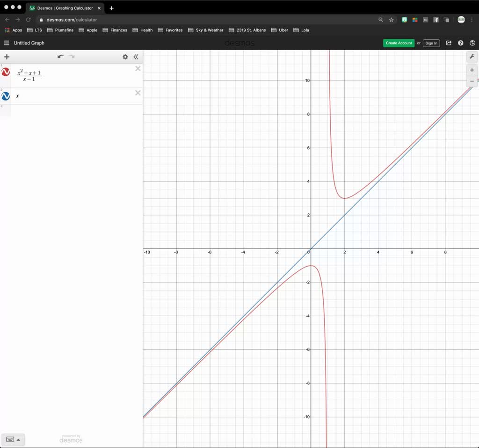Screen dimensions: 479x448
Task: Select the Desmos Graphing Calculator browser tab
Action: point(65,8)
